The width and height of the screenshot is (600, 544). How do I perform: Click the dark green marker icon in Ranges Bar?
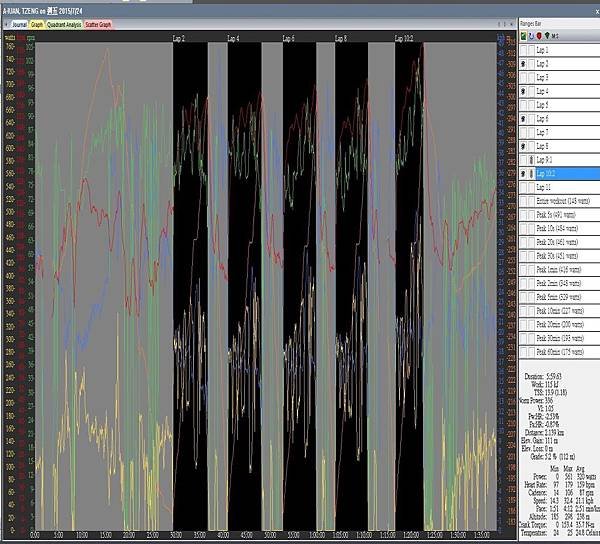tap(547, 36)
